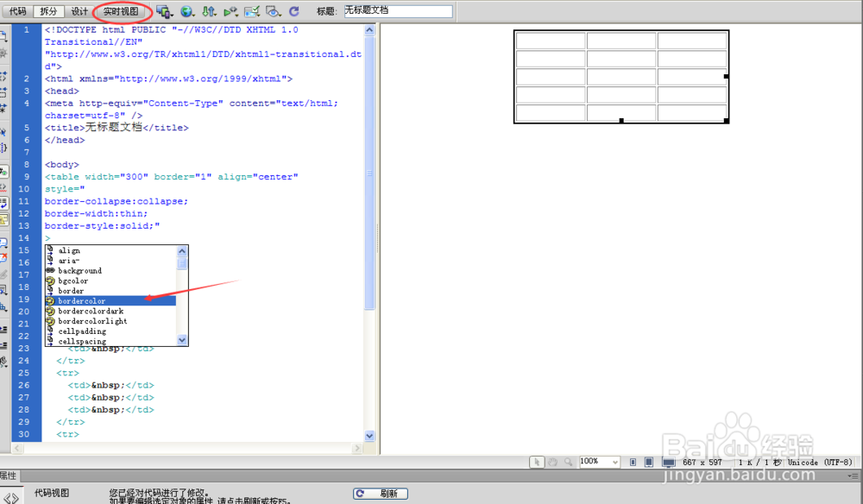863x504 pixels.
Task: Click the top-left table cell in design view
Action: (x=551, y=41)
